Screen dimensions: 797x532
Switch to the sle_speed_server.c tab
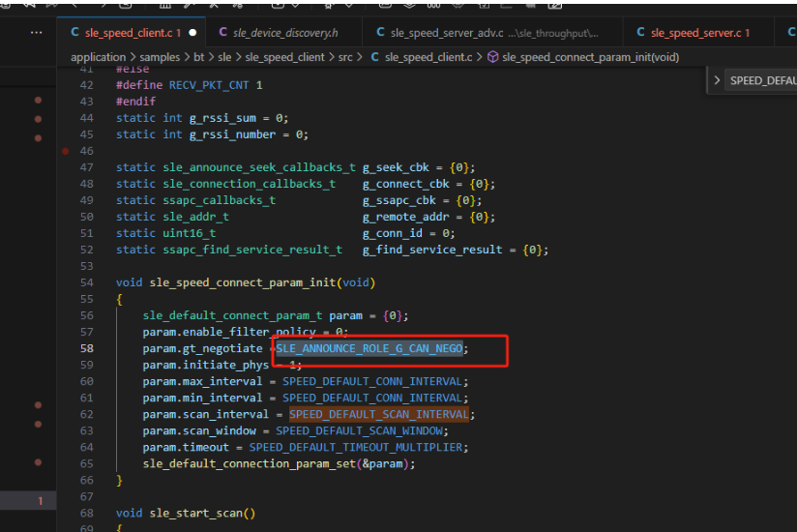pos(695,33)
